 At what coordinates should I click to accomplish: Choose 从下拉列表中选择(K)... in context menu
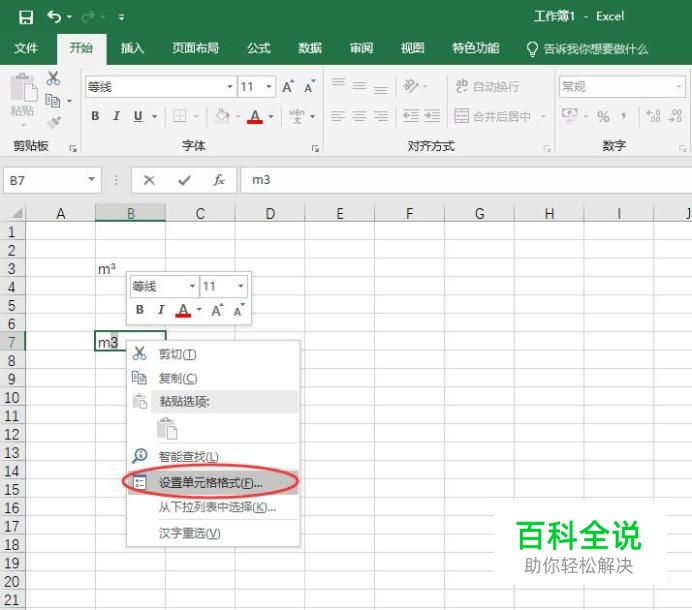tap(214, 507)
